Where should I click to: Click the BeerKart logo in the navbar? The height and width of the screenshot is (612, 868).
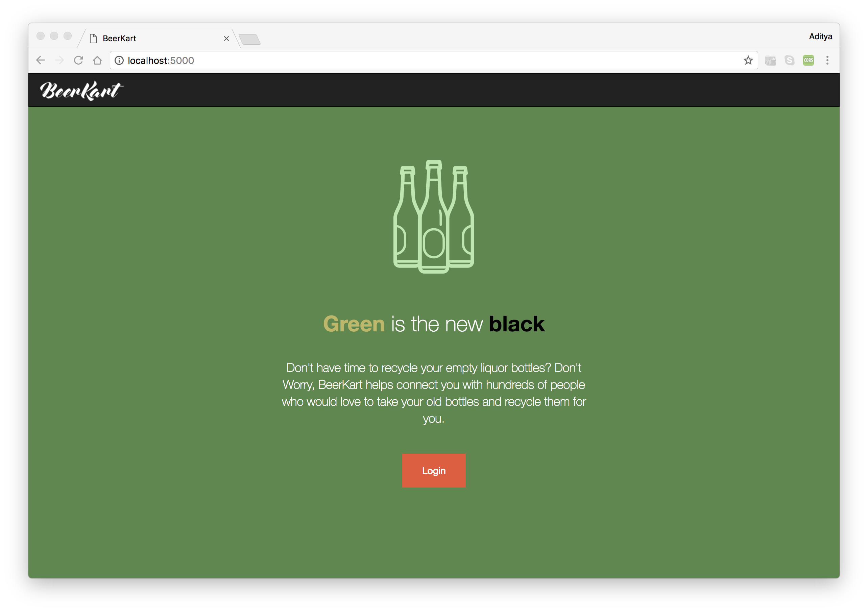click(x=81, y=91)
